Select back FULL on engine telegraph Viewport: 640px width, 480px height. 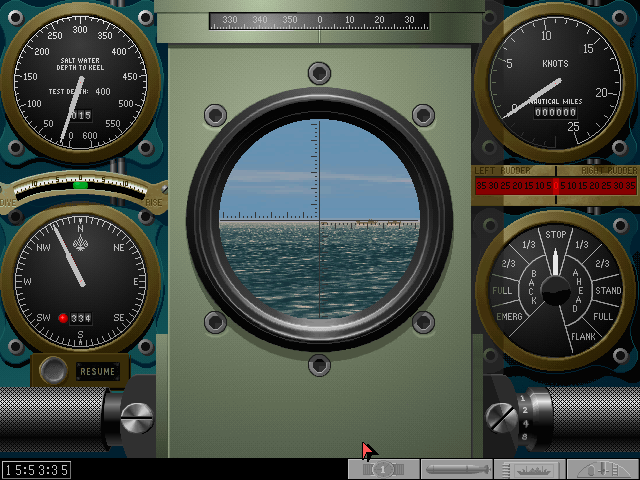click(501, 291)
